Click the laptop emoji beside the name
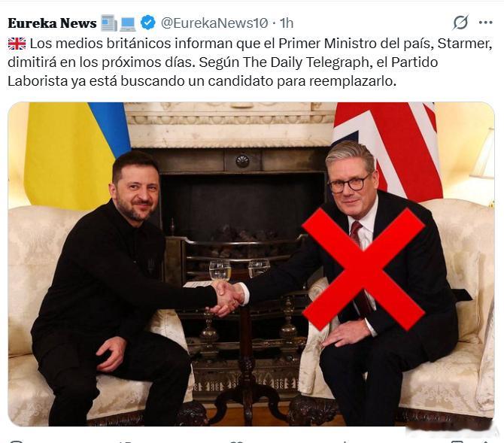Viewport: 504px width, 443px height. (x=128, y=23)
